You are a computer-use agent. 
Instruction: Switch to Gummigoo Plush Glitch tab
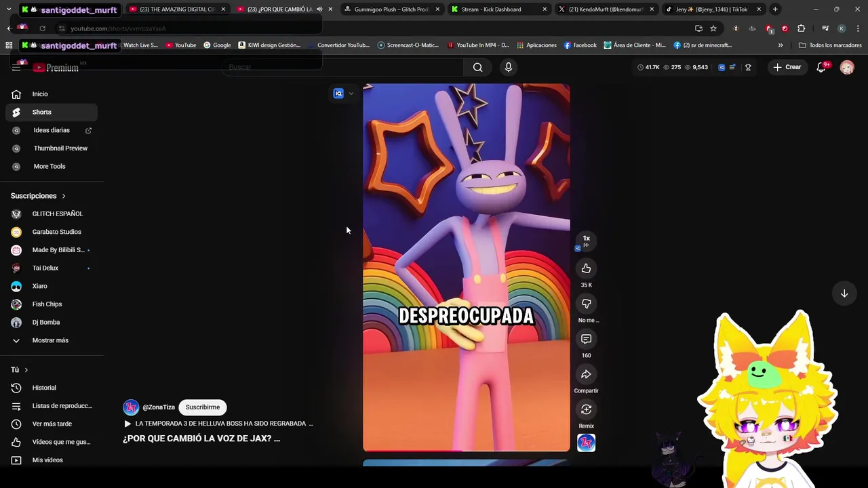click(x=393, y=9)
